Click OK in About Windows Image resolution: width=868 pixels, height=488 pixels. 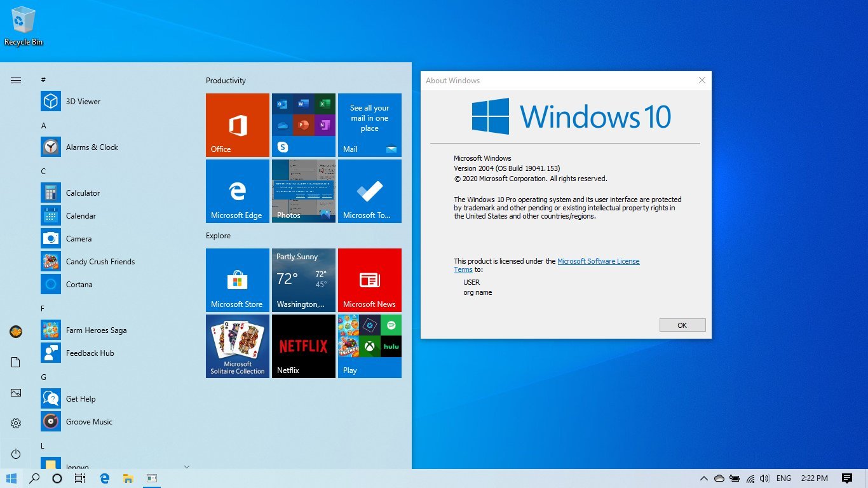[682, 325]
